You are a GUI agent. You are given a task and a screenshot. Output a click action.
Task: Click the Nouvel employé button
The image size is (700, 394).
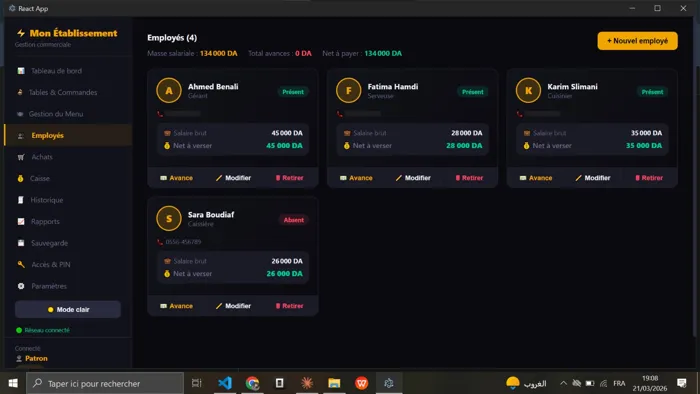click(637, 41)
